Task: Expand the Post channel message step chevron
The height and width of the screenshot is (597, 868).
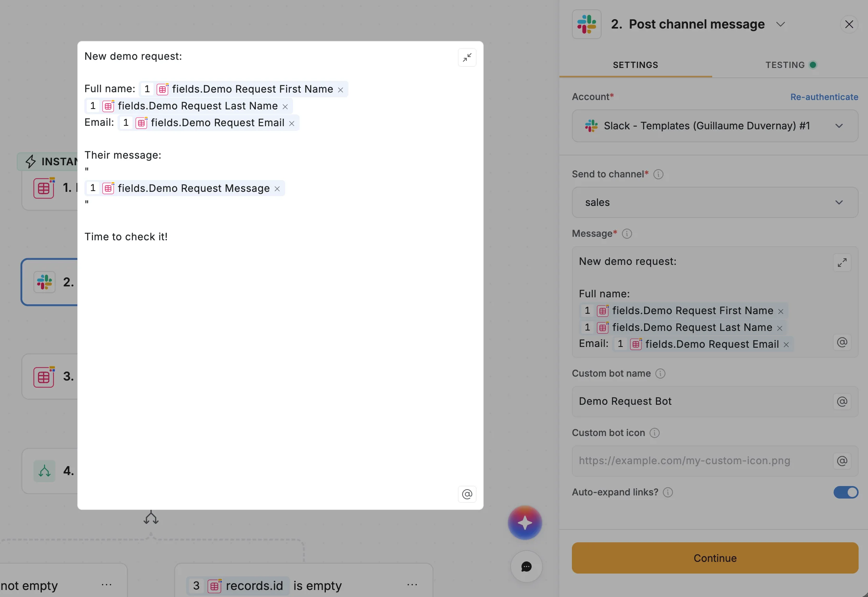Action: coord(780,24)
